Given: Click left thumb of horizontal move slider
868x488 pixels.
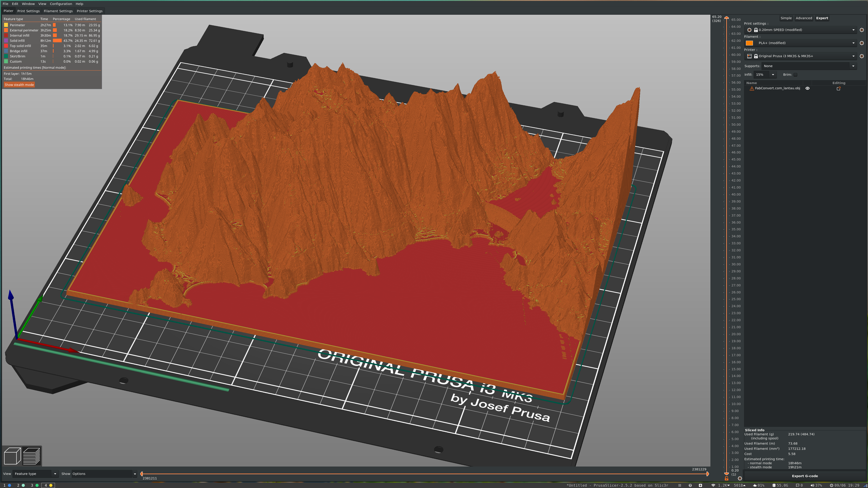Looking at the screenshot, I should [x=142, y=474].
